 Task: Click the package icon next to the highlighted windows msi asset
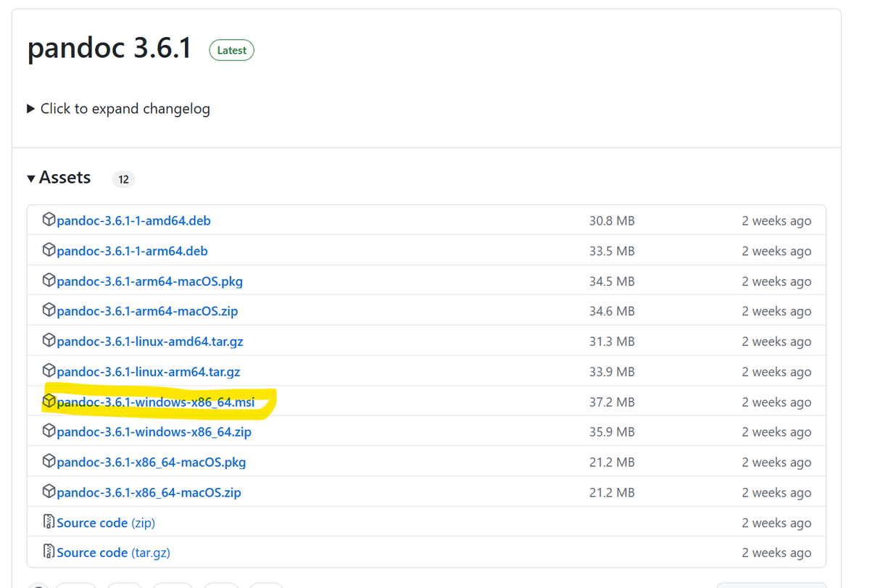point(49,402)
